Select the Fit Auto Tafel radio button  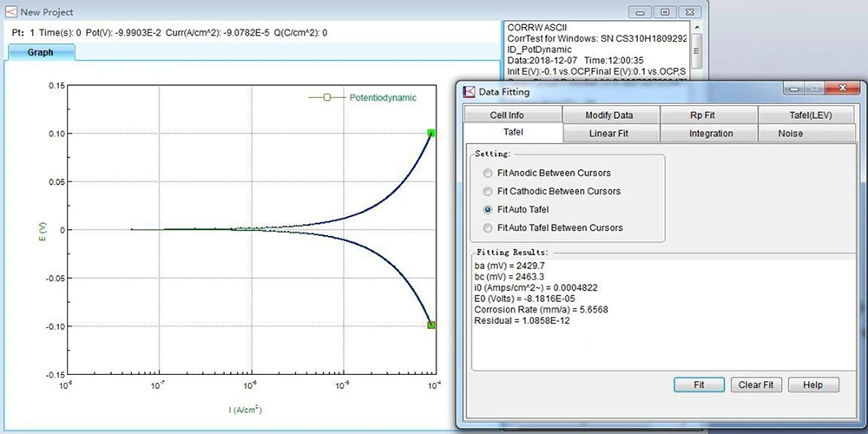tap(488, 209)
